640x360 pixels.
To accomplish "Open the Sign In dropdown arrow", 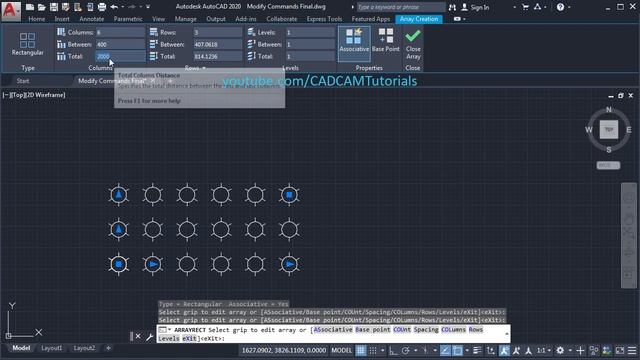I will 514,7.
